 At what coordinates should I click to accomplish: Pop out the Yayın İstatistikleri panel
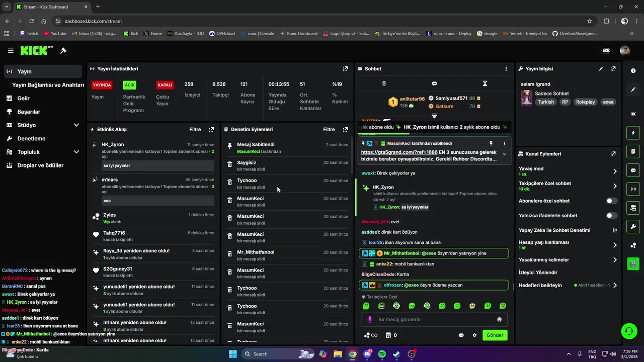pos(345,69)
